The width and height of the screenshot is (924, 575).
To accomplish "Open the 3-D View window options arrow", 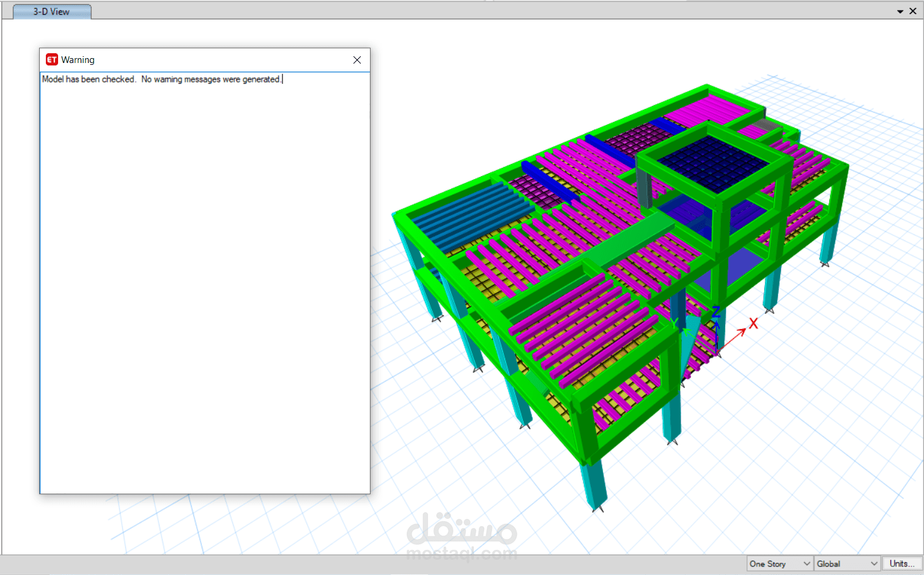I will [x=900, y=12].
